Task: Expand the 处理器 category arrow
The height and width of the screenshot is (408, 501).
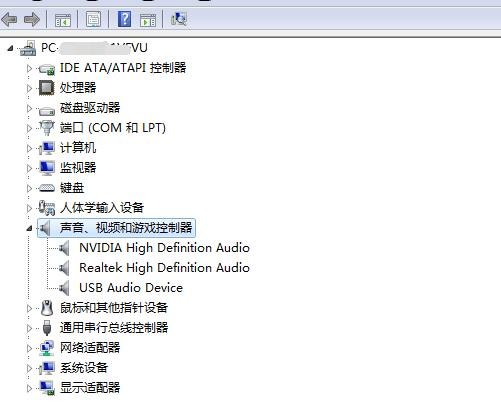Action: pos(29,88)
